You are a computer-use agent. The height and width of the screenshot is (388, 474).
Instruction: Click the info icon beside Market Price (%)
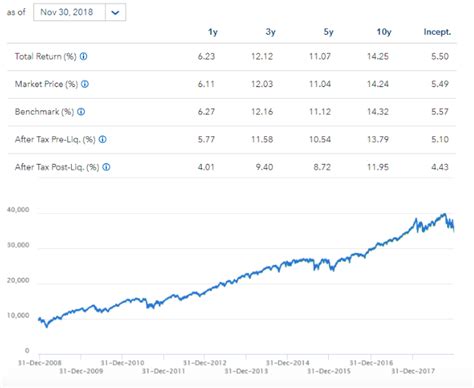point(85,84)
